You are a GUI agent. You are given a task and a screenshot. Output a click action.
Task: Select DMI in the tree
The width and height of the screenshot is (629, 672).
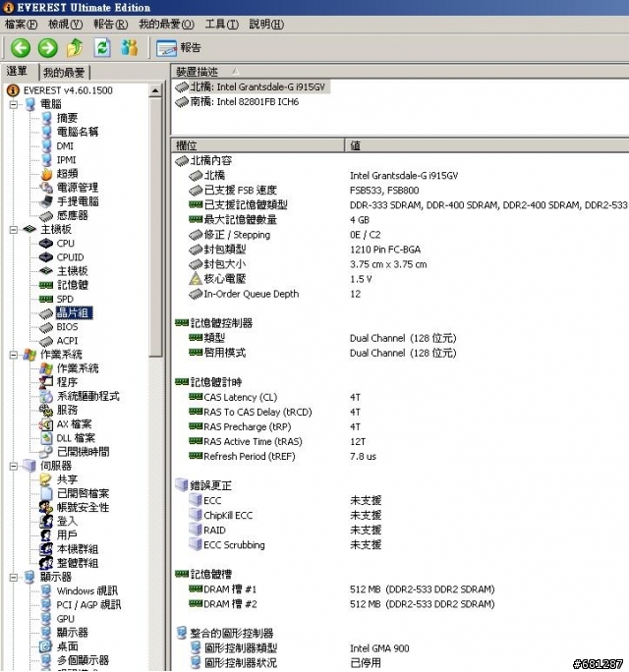65,146
